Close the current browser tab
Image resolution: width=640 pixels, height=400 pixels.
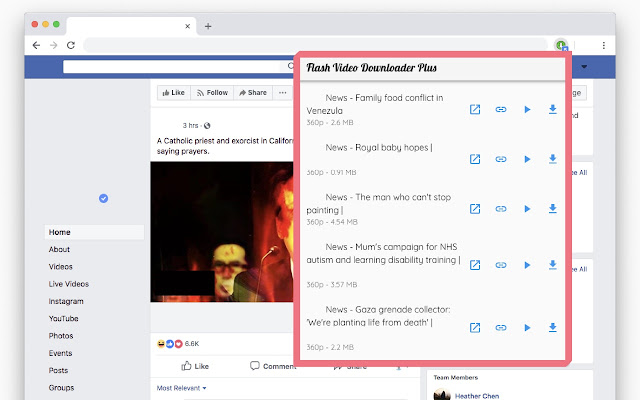click(x=187, y=26)
